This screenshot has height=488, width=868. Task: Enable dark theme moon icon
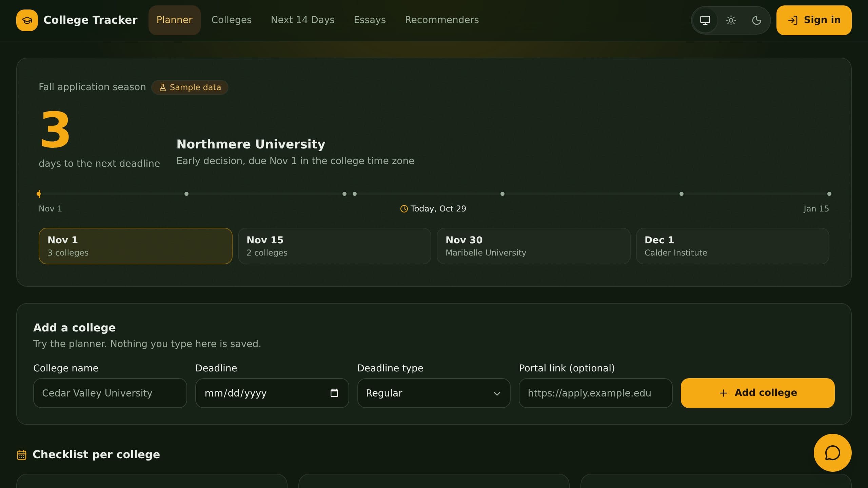point(757,20)
